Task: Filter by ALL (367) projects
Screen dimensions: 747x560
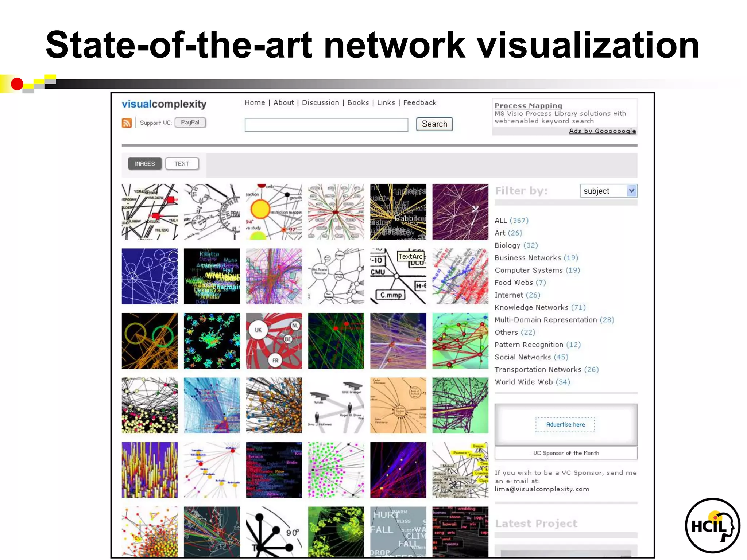Action: click(x=511, y=221)
